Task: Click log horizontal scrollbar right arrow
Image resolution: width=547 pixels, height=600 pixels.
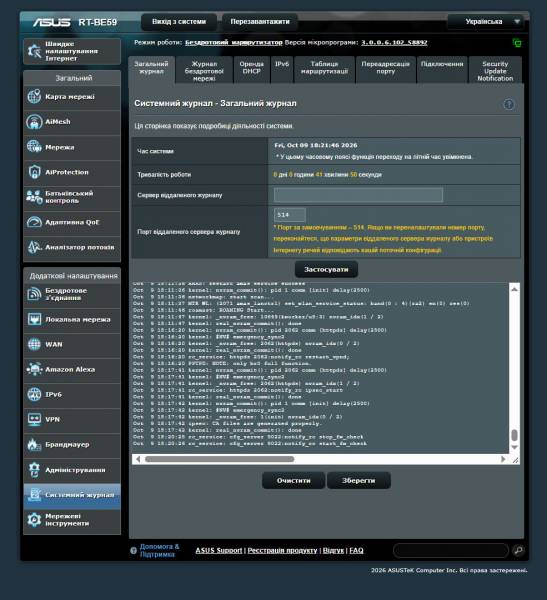Action: coord(503,459)
